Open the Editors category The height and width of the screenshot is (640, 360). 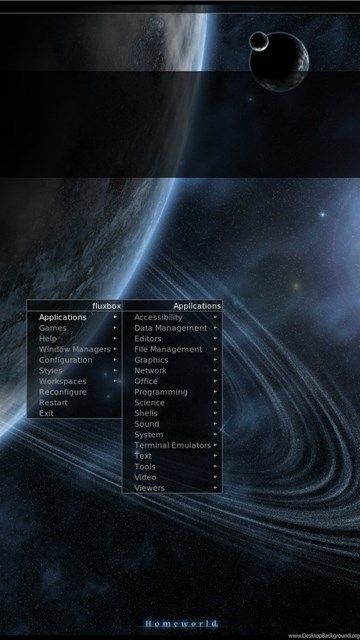(x=172, y=338)
